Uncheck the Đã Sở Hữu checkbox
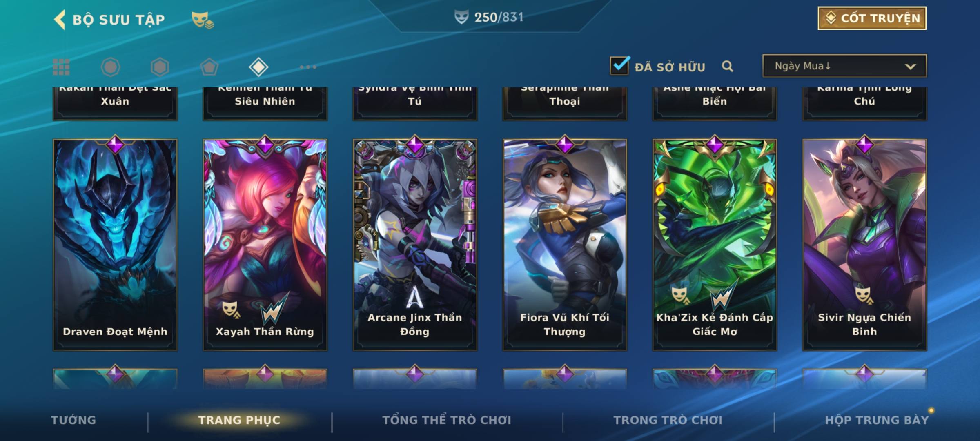Viewport: 980px width, 441px height. [619, 66]
